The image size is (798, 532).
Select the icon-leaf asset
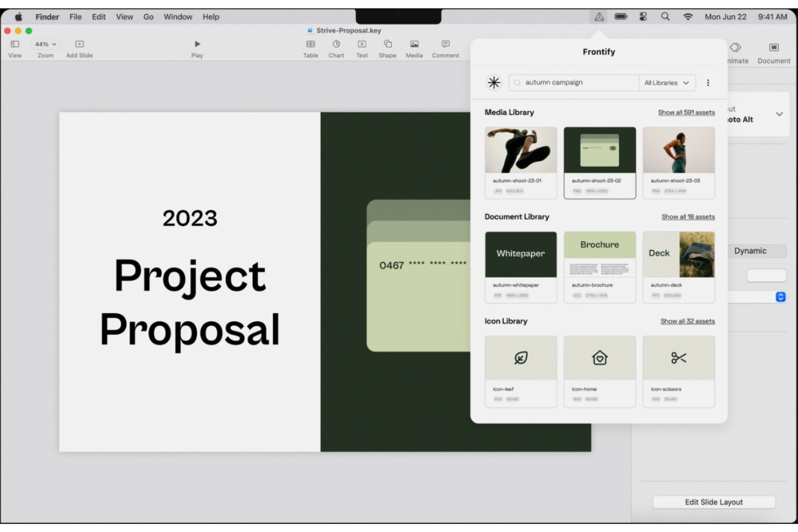(521, 371)
